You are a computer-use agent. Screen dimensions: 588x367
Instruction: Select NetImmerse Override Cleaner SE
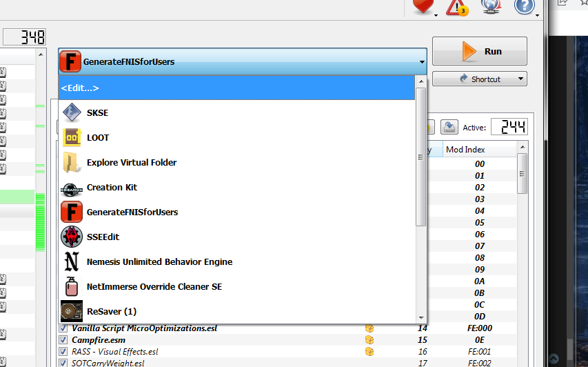click(x=236, y=286)
